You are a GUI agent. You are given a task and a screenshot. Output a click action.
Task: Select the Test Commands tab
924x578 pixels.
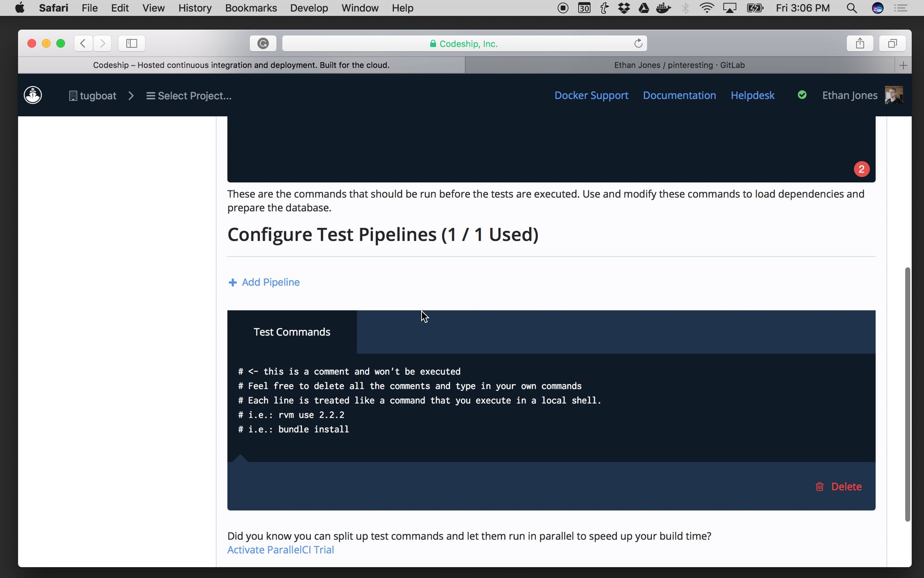[292, 332]
